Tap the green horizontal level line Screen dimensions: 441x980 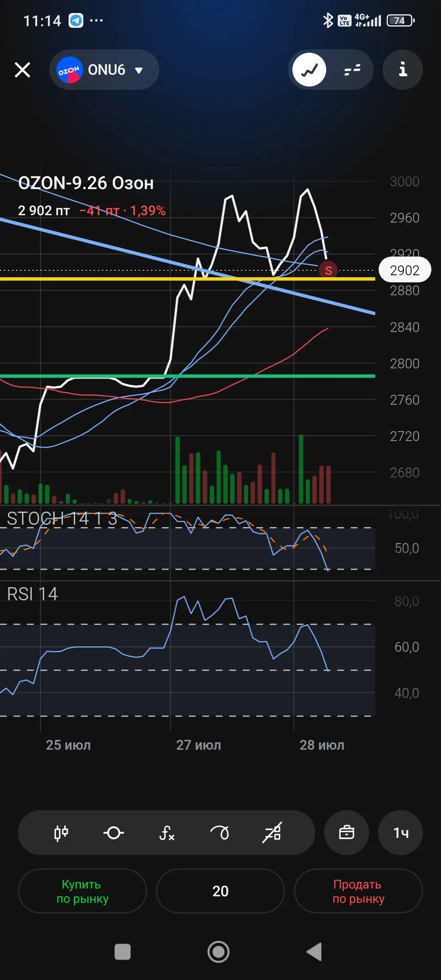(x=188, y=376)
